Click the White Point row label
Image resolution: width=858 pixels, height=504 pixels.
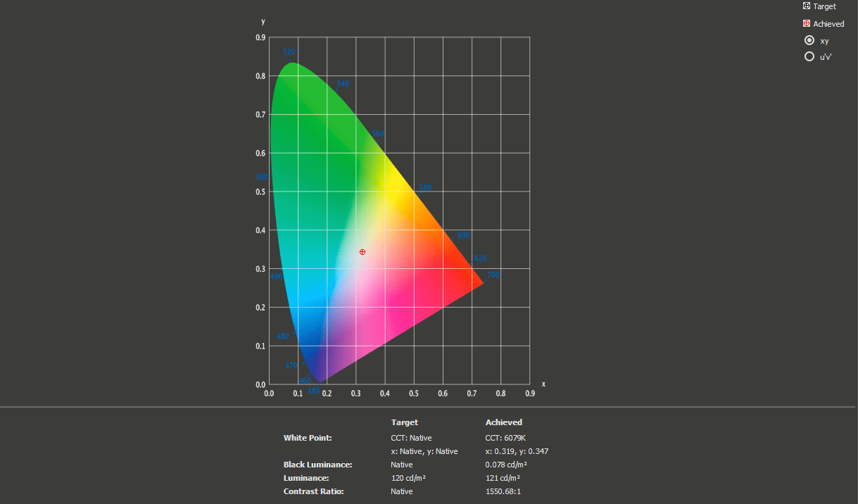tap(307, 438)
